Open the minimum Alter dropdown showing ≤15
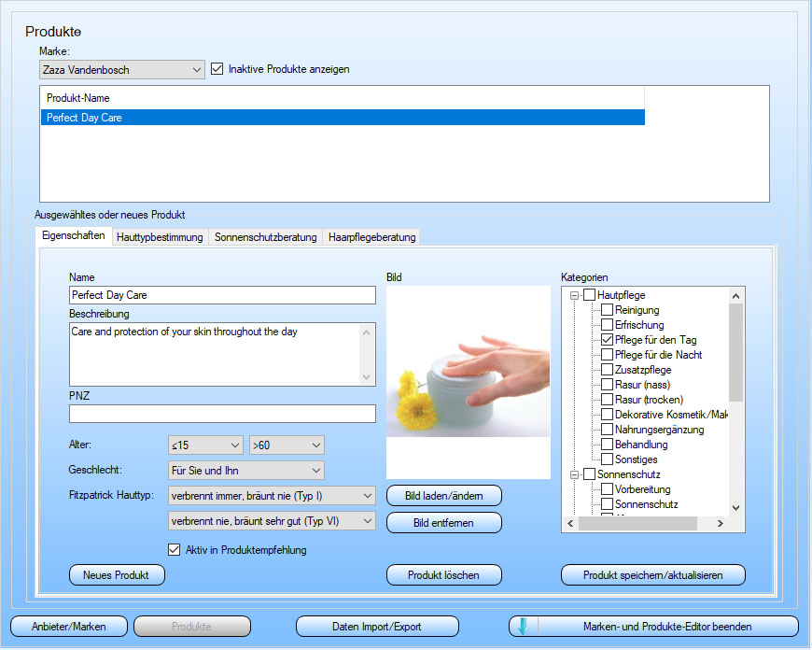The image size is (812, 650). 205,445
